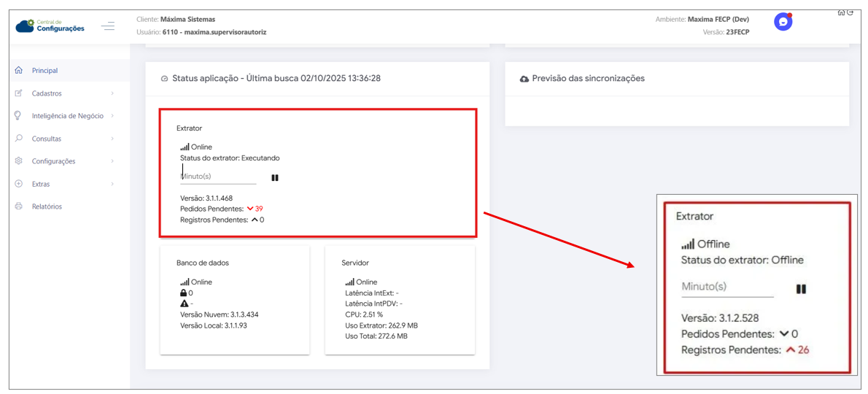Open the blue chat bubble with notification
This screenshot has width=868, height=394.
point(783,22)
